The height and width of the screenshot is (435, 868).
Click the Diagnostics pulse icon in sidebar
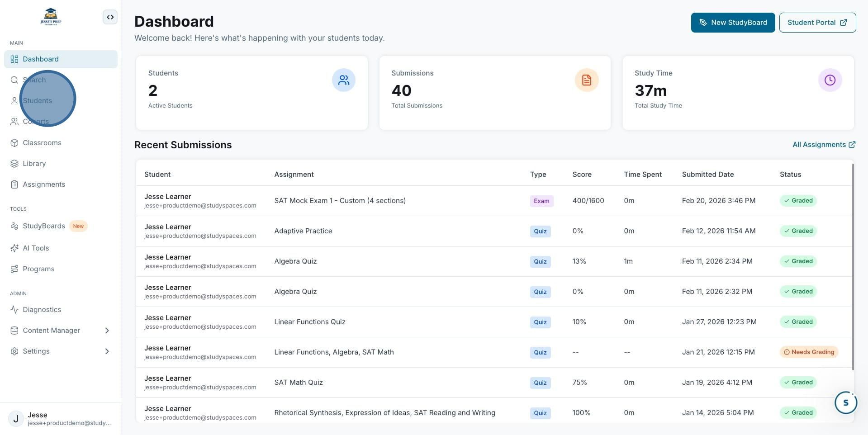point(14,310)
